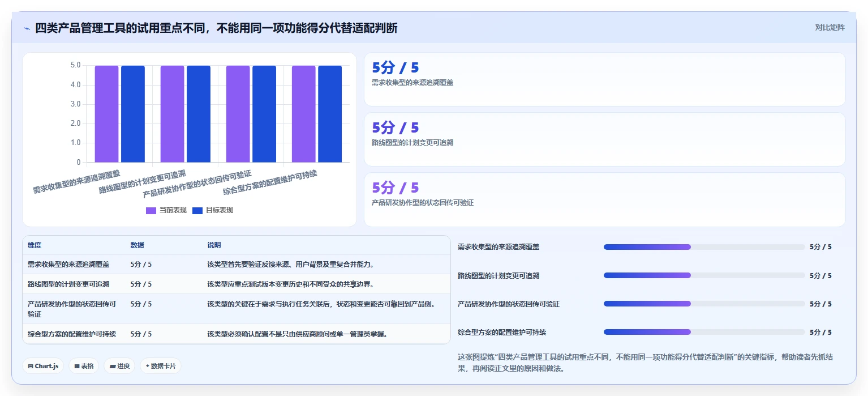Screen dimensions: 868x396
Task: Open the Chart.js chip
Action: (x=43, y=366)
